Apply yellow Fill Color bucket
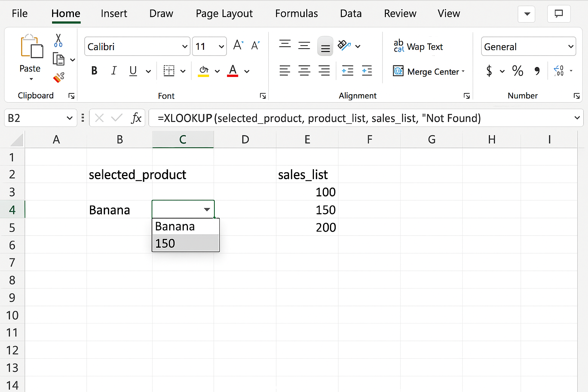Screen dimensions: 588x392 [204, 71]
